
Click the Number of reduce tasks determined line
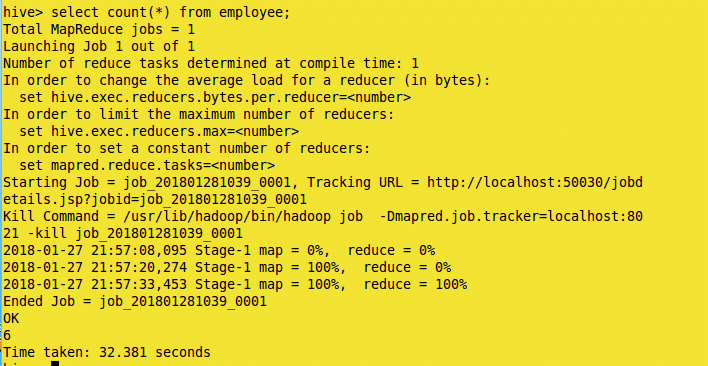click(x=211, y=63)
